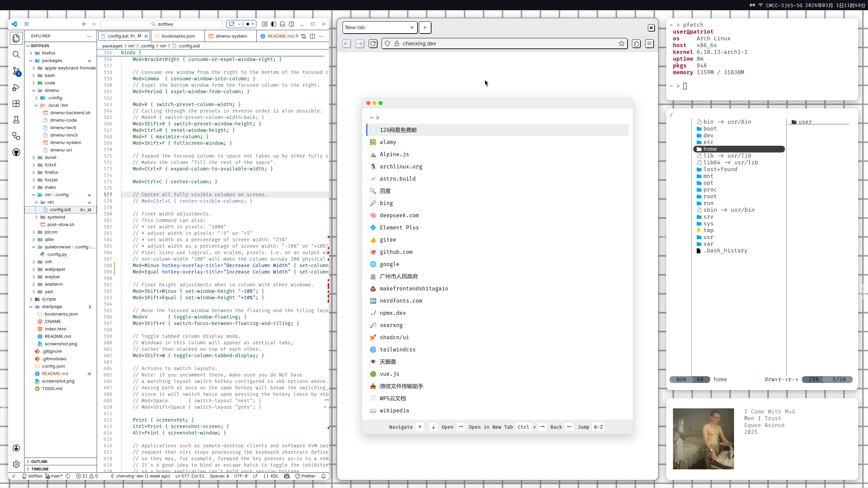Screen dimensions: 868x488
Task: Open the Search view in the activity bar
Action: (16, 54)
